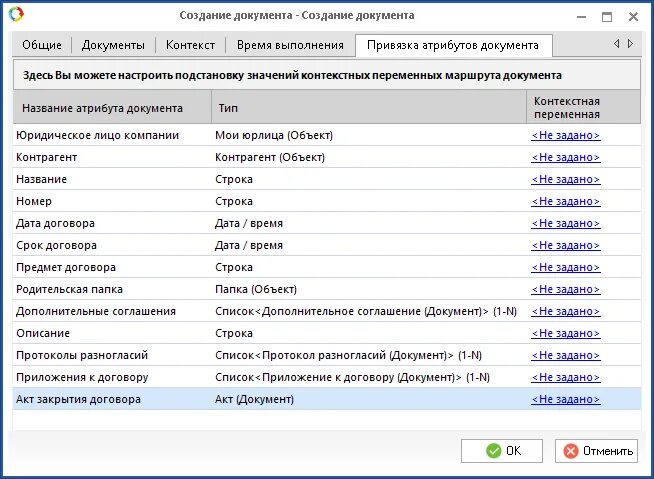
Task: Select the Протоколы разногласий row
Action: pyautogui.click(x=327, y=355)
